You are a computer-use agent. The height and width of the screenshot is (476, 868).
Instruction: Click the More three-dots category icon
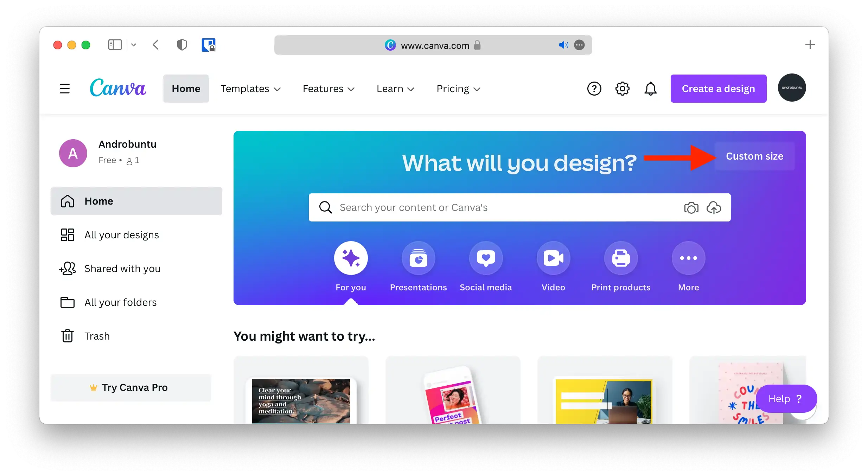(x=688, y=258)
